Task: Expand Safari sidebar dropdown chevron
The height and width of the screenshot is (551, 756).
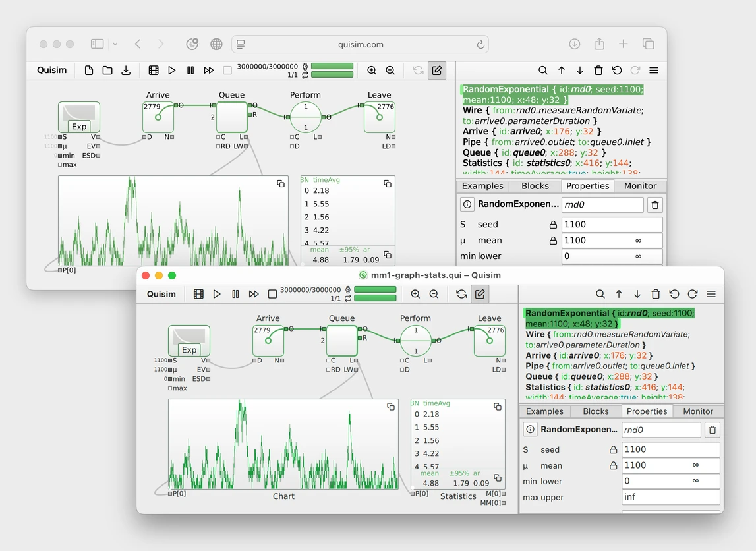Action: [x=115, y=44]
